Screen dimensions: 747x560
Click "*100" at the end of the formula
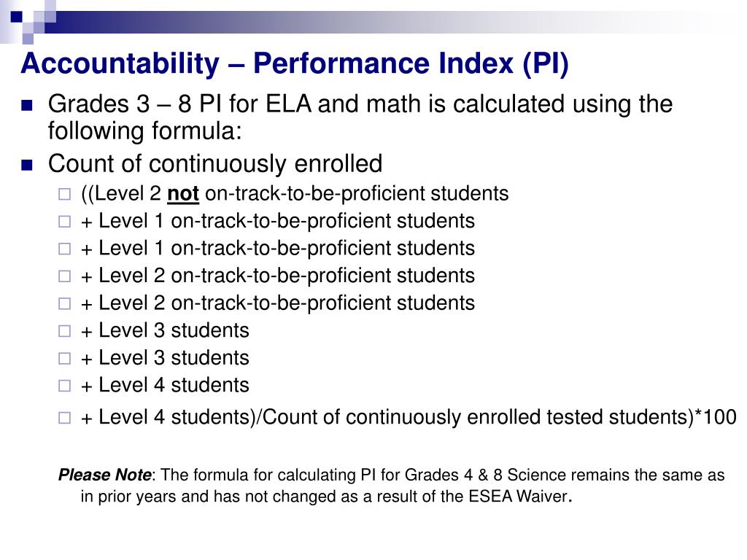tap(715, 417)
